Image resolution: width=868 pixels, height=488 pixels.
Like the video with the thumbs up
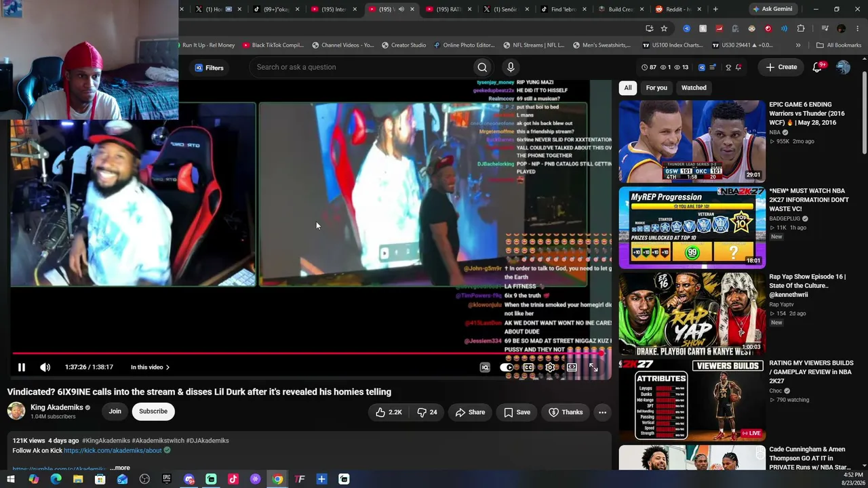point(389,412)
